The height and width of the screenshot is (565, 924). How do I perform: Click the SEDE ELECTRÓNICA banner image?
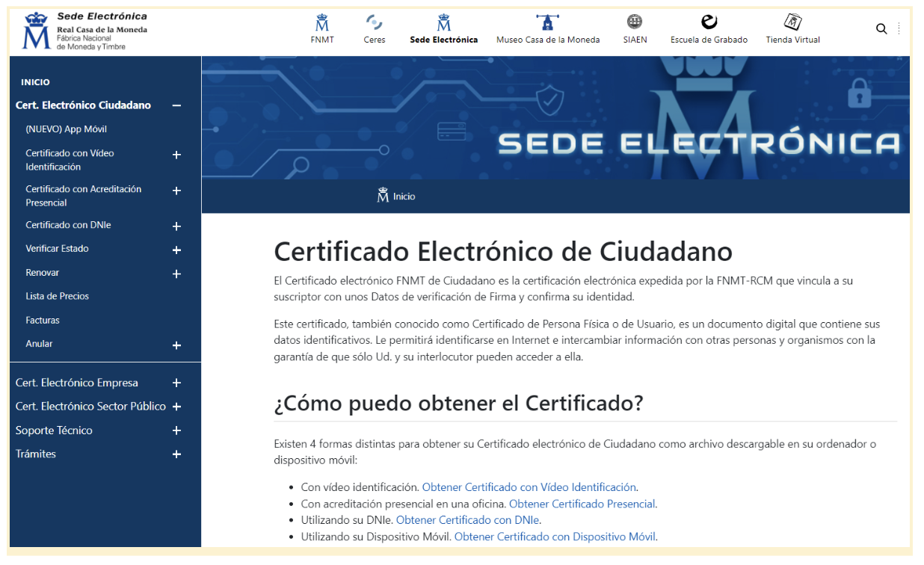(555, 117)
